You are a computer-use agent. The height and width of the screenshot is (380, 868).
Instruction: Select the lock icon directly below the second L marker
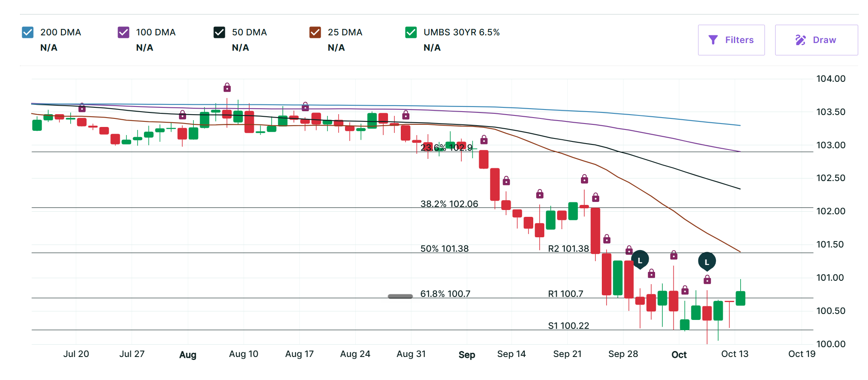[707, 279]
